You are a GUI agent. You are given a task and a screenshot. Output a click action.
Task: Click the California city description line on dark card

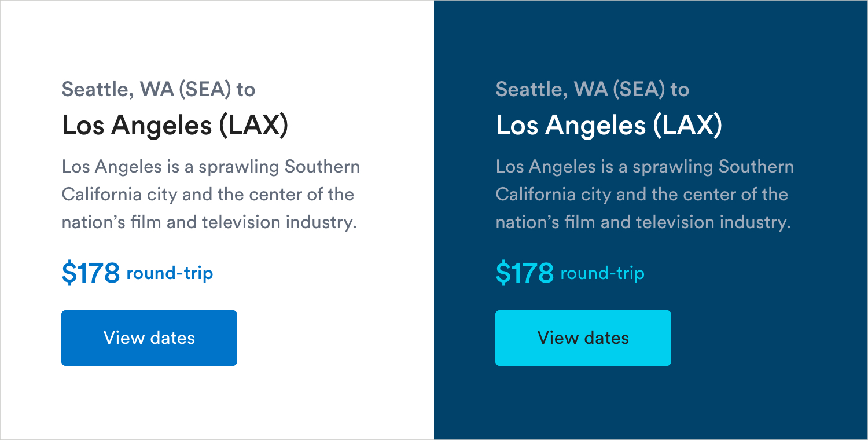click(642, 195)
